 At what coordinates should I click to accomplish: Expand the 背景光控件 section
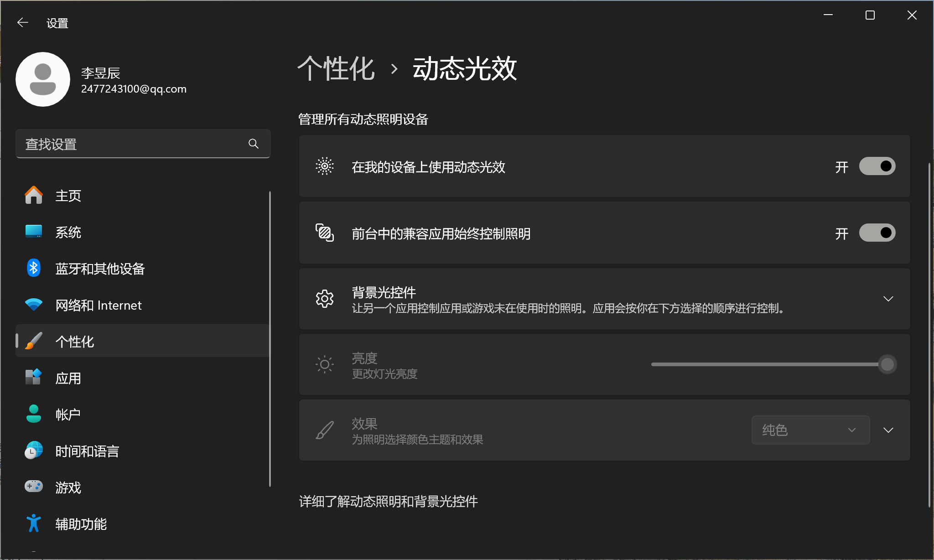[x=887, y=299]
